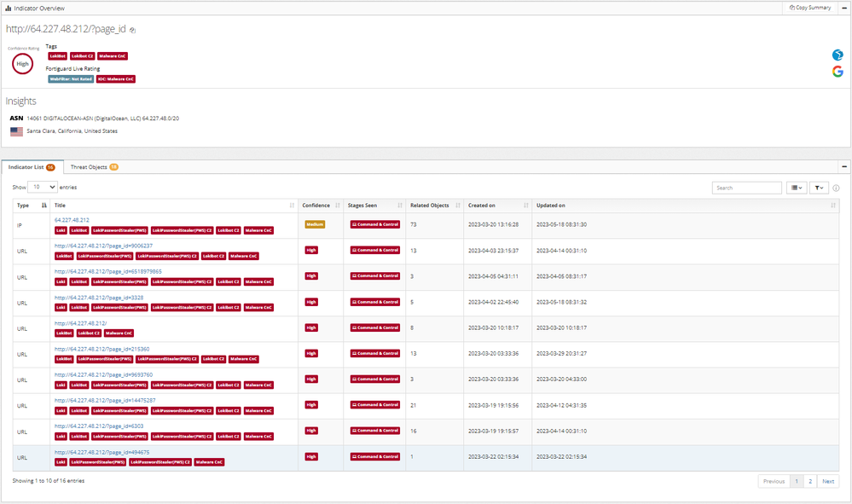Click Command & Control badge in page_id=3328 row

[x=375, y=302]
